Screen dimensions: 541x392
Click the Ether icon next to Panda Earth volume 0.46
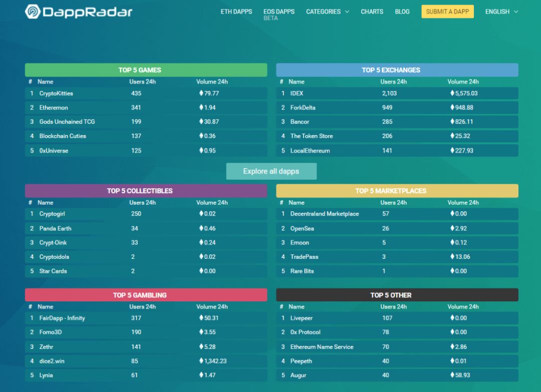point(201,228)
